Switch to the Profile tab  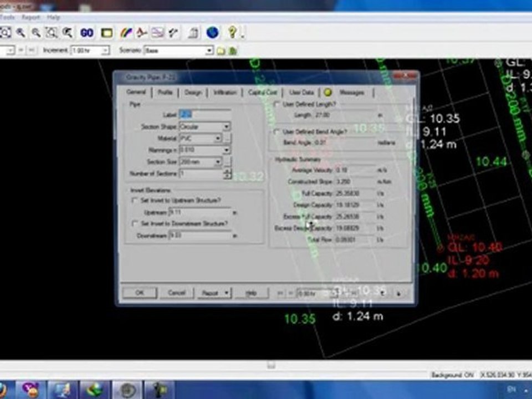point(165,93)
